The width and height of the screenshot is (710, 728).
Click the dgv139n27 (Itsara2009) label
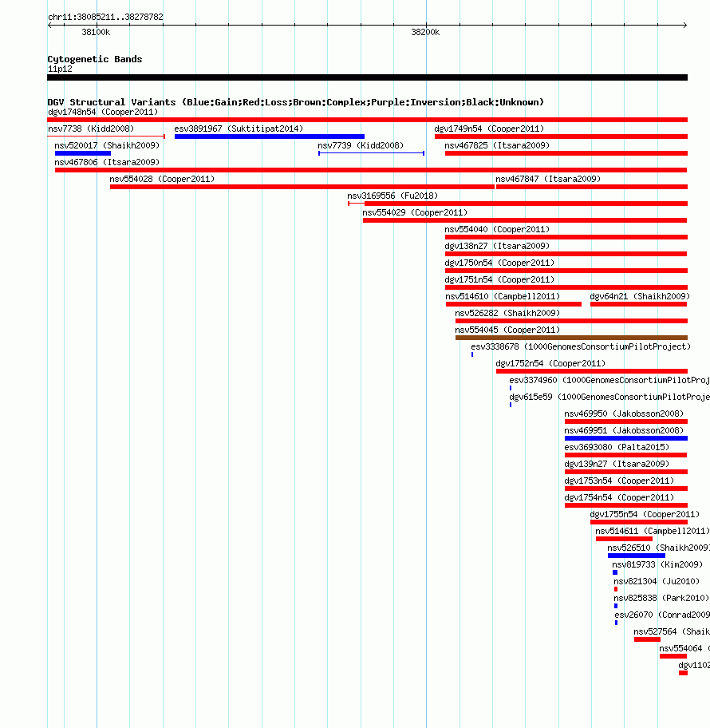[x=617, y=463]
